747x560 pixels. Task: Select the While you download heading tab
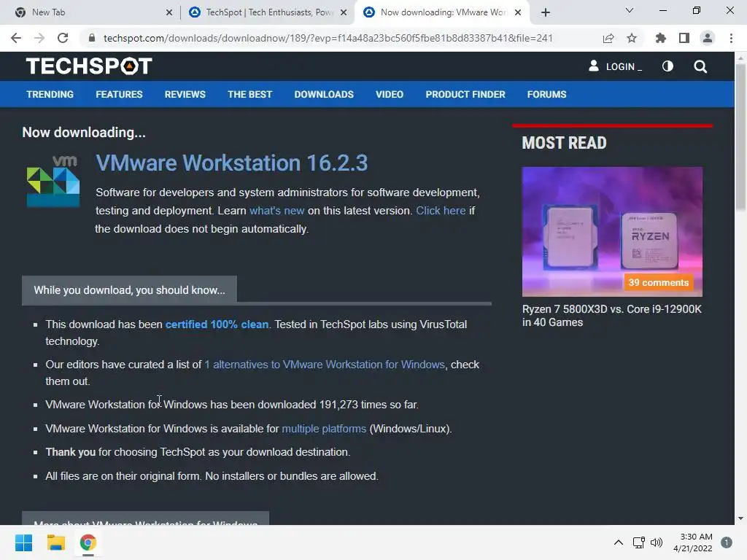pyautogui.click(x=129, y=290)
